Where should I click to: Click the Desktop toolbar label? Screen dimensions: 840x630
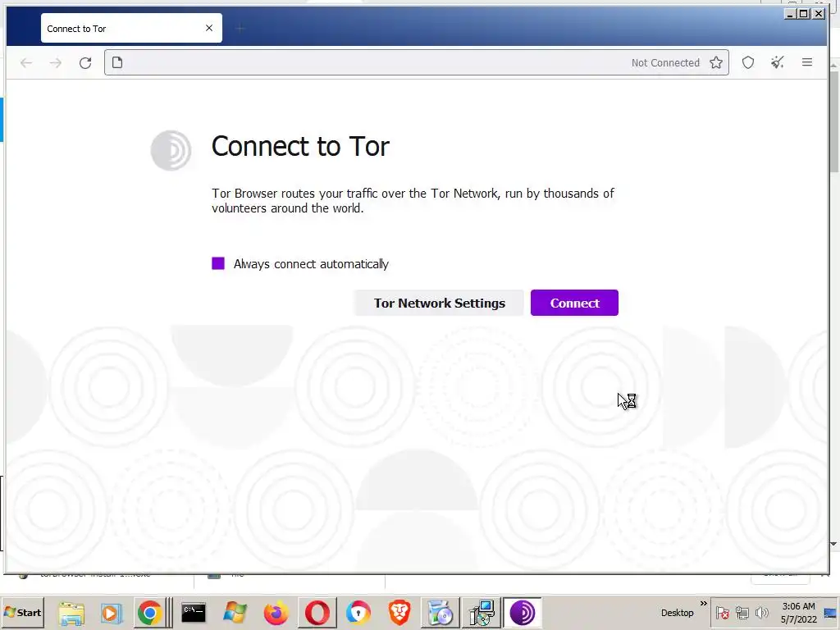point(677,613)
